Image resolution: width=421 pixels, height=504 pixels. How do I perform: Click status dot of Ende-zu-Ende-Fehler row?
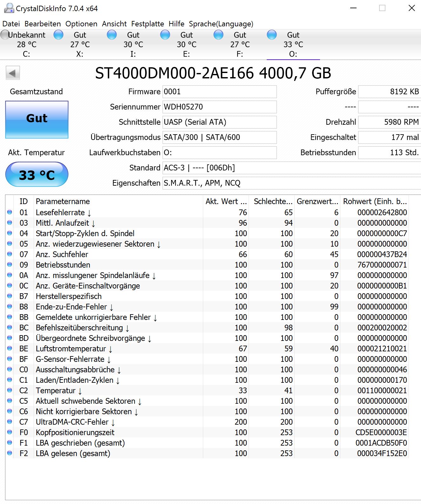[x=10, y=306]
